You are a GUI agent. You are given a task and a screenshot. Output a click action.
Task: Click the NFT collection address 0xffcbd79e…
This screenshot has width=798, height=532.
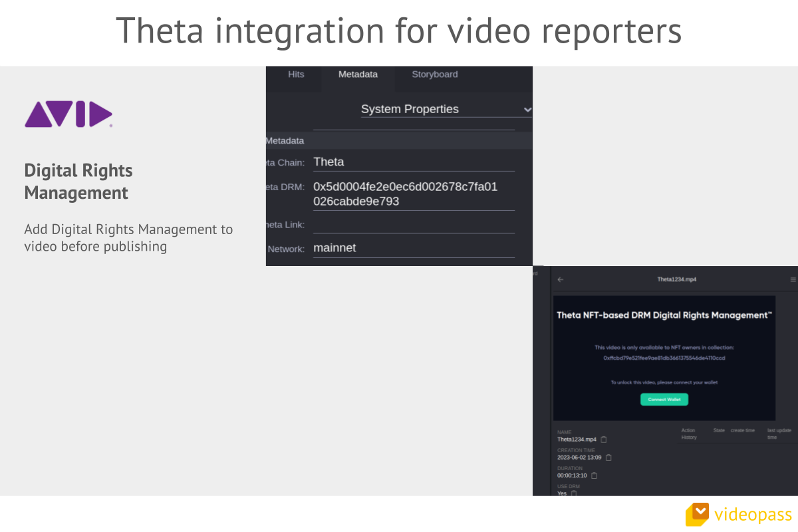[x=664, y=358]
